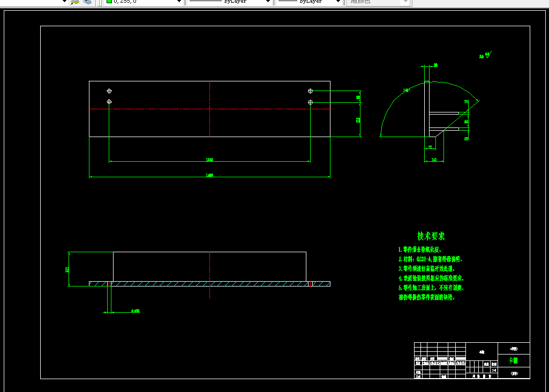This screenshot has height=392, width=549.
Task: Select the 72 dimension under the side view
Action: [x=430, y=147]
